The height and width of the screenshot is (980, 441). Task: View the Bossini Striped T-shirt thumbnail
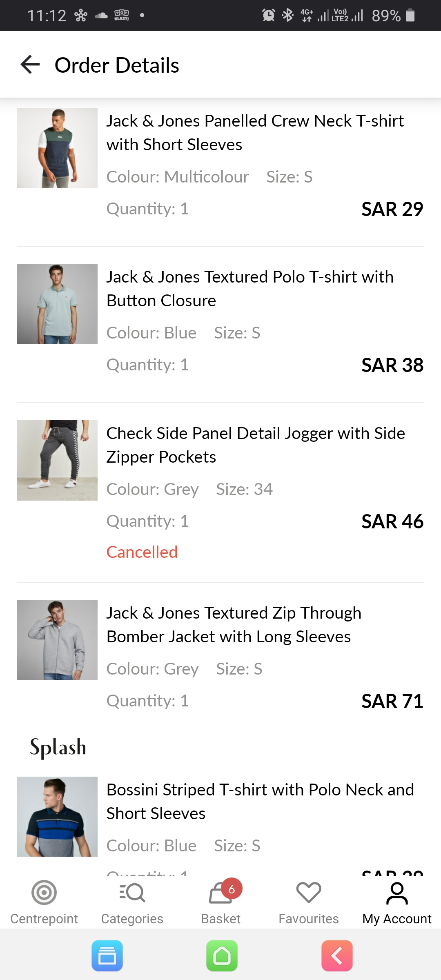point(57,817)
